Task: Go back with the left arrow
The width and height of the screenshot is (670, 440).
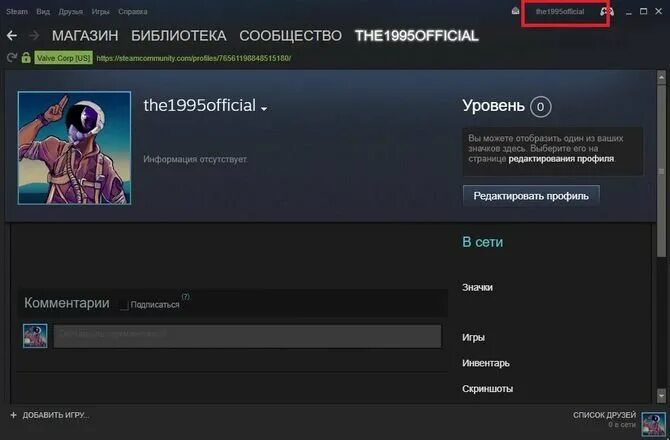Action: point(12,35)
